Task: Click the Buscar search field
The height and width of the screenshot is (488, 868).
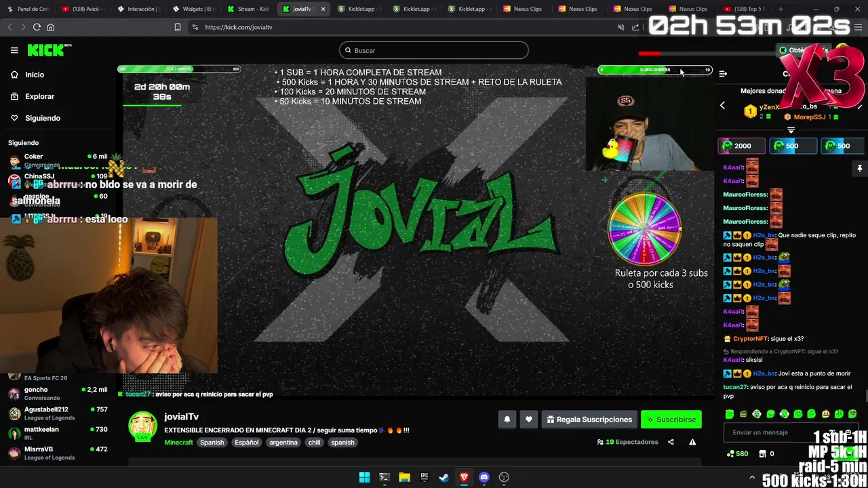Action: pyautogui.click(x=434, y=50)
